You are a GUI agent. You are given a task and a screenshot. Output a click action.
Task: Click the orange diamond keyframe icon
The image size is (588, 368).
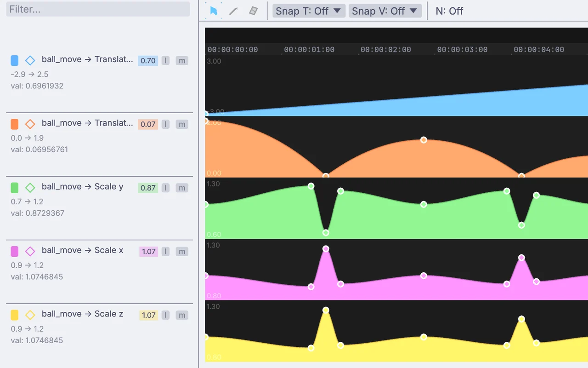click(30, 124)
